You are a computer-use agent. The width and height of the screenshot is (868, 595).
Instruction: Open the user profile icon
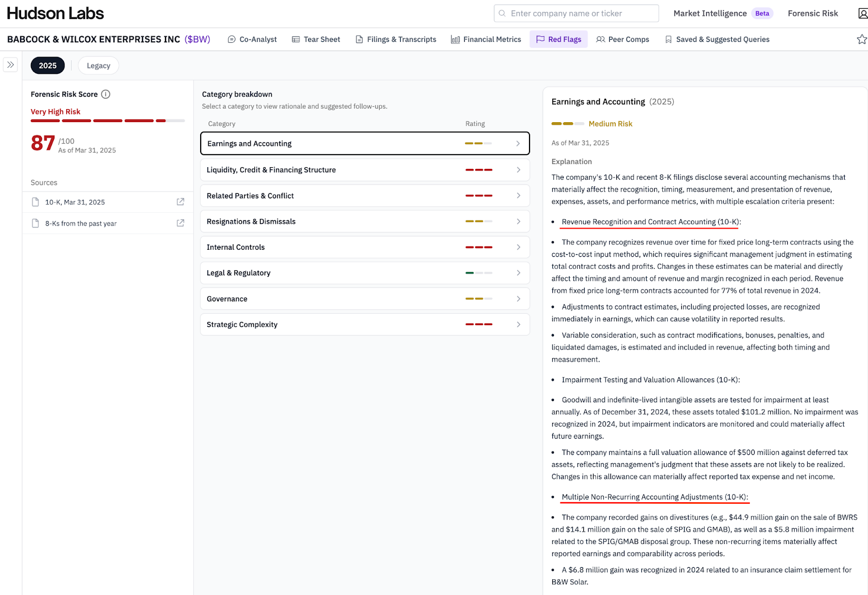[862, 14]
